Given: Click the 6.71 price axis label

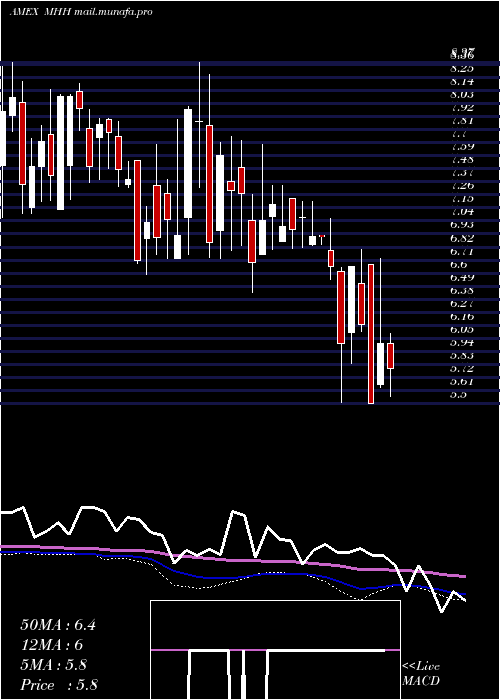Looking at the screenshot, I should pos(462,251).
